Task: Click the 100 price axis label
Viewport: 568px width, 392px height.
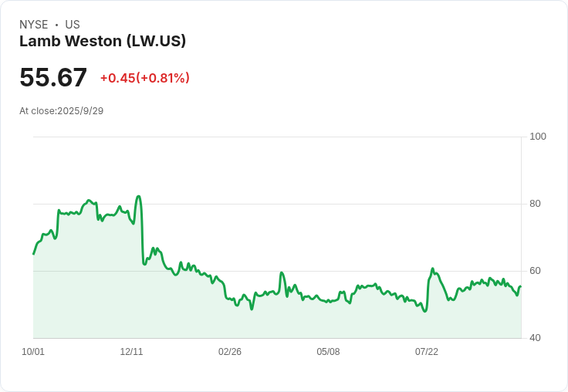Action: [x=538, y=137]
